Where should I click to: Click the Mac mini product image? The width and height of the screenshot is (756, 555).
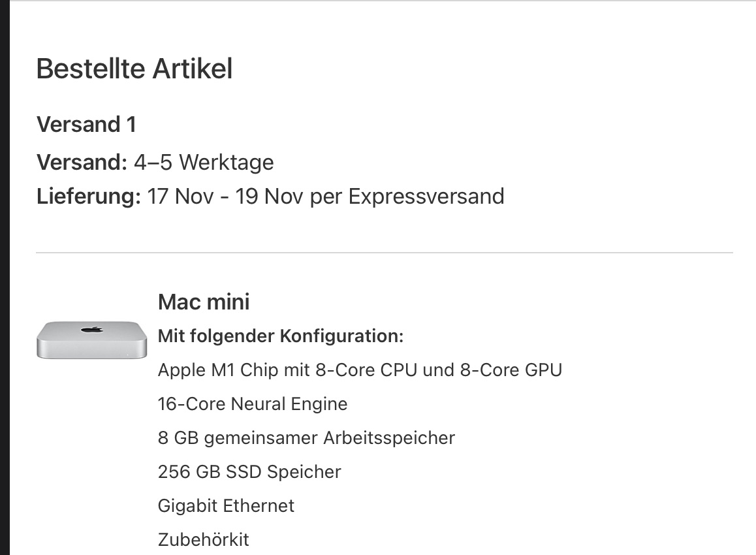click(x=91, y=340)
